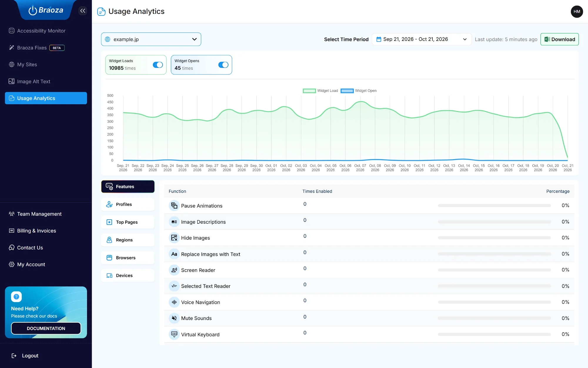Open the Browsers tab
This screenshot has height=368, width=588.
tap(128, 258)
